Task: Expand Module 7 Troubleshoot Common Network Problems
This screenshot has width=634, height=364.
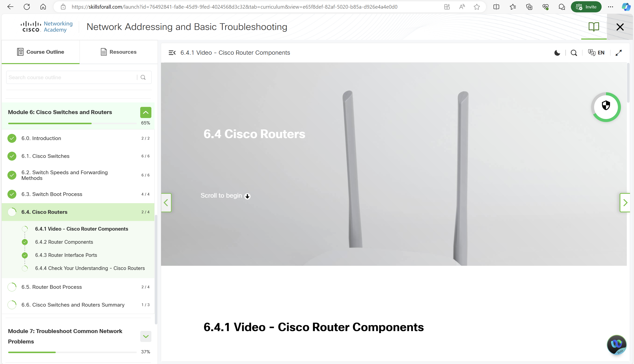Action: pyautogui.click(x=146, y=336)
